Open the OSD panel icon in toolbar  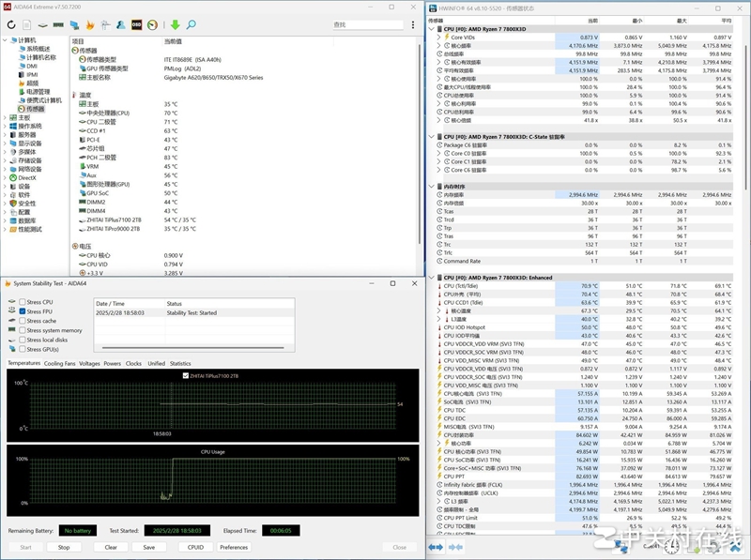pos(136,24)
